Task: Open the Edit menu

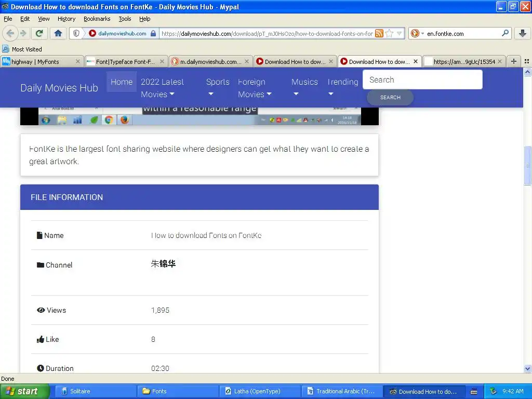Action: 25,19
